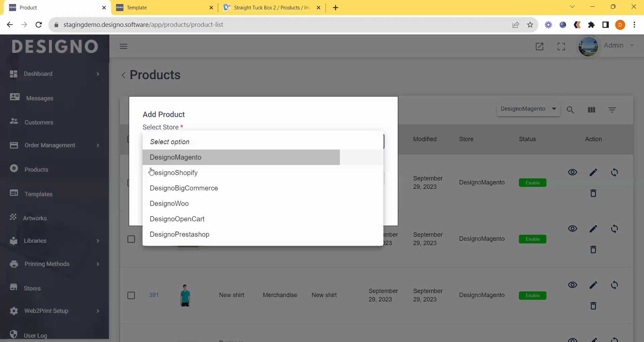
Task: Tick the checkbox above product 391 row
Action: point(131,239)
